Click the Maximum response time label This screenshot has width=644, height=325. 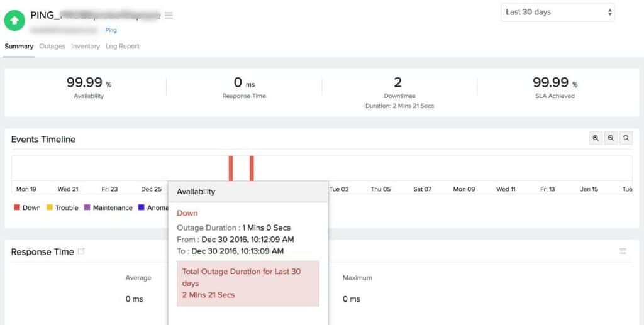[357, 278]
